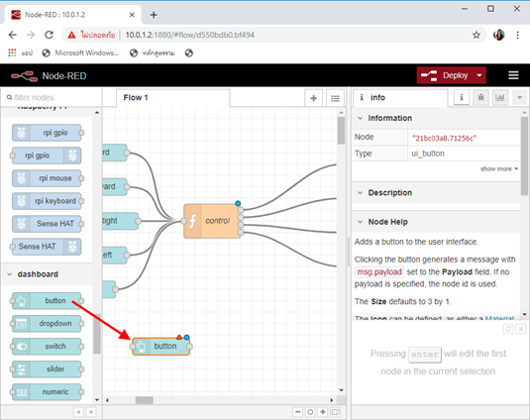This screenshot has height=420, width=530.
Task: Open the Chrome three-dot menu
Action: pos(517,35)
